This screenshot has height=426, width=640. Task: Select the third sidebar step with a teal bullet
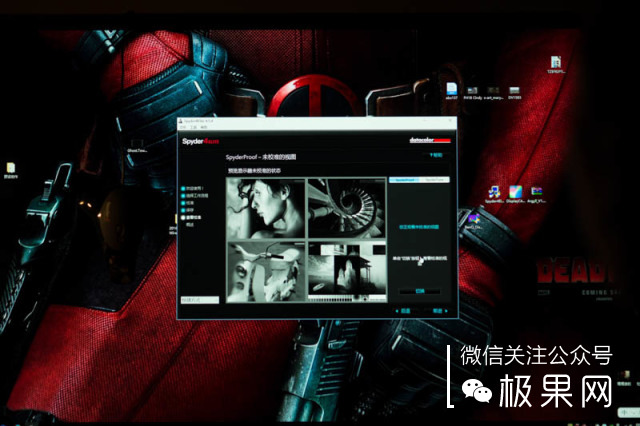(188, 203)
